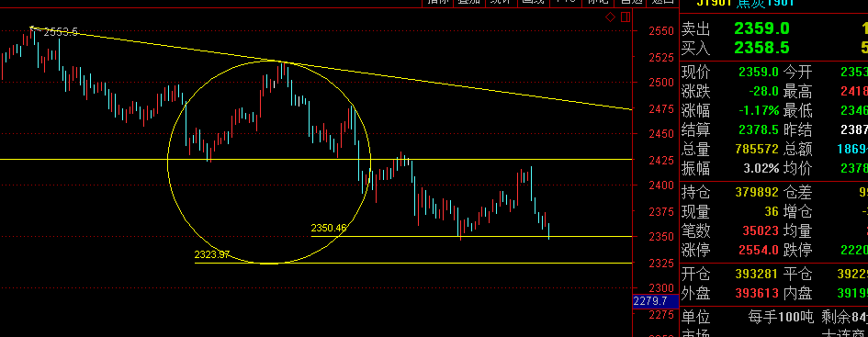Click the 平仓 label
This screenshot has width=868, height=337.
pos(797,274)
